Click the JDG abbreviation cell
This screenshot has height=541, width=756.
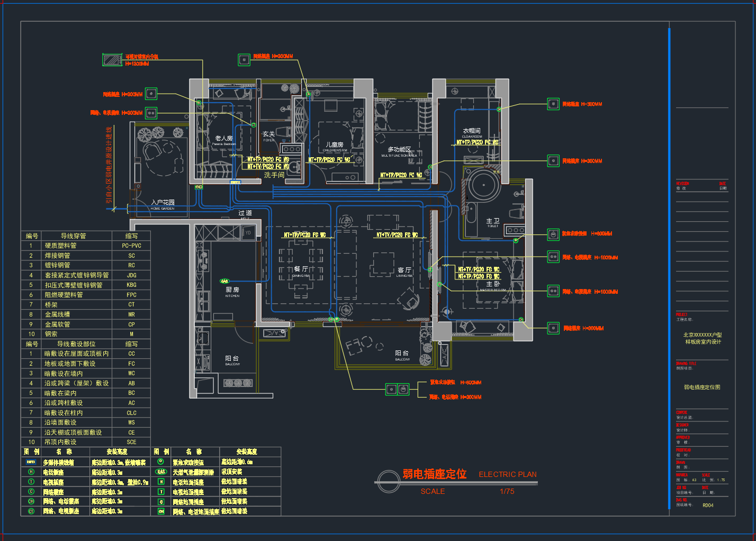pos(131,275)
